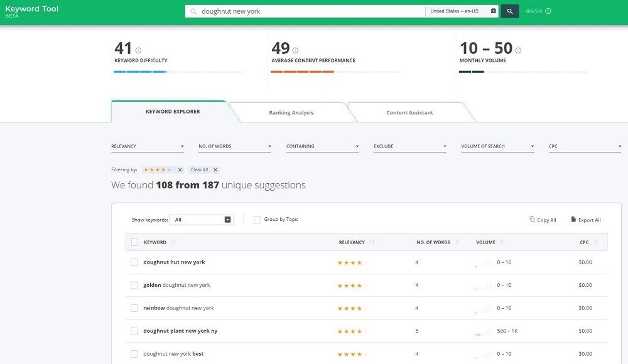Viewport: 628px width, 364px height.
Task: Click the Copy All icon
Action: point(532,220)
